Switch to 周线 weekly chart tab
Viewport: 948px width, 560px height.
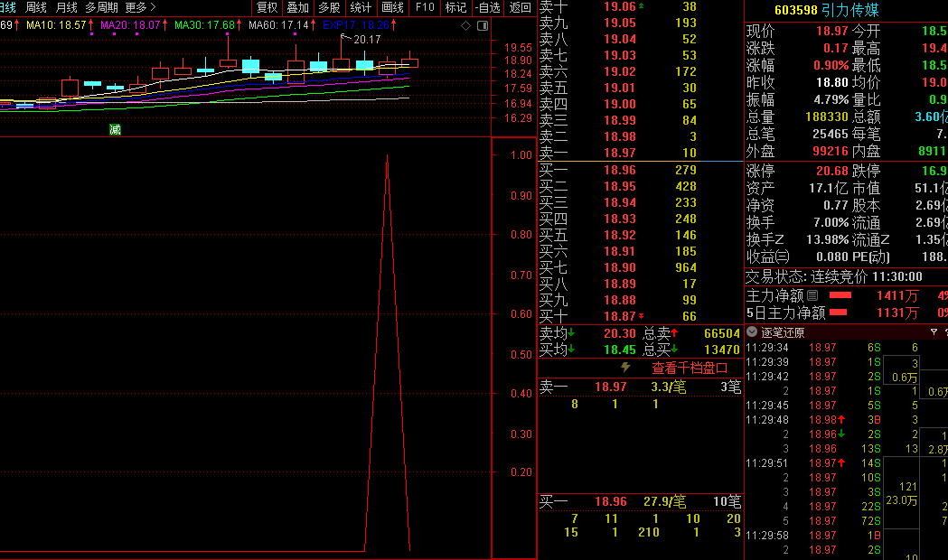point(36,7)
